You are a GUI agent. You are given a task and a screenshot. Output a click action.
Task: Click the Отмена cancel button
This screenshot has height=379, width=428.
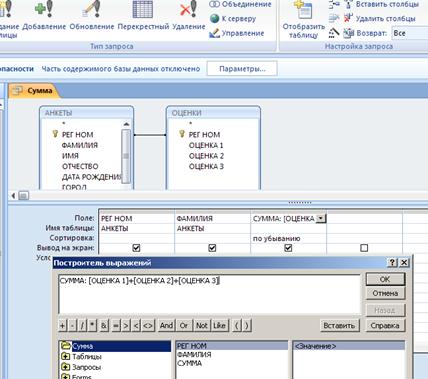(x=385, y=293)
